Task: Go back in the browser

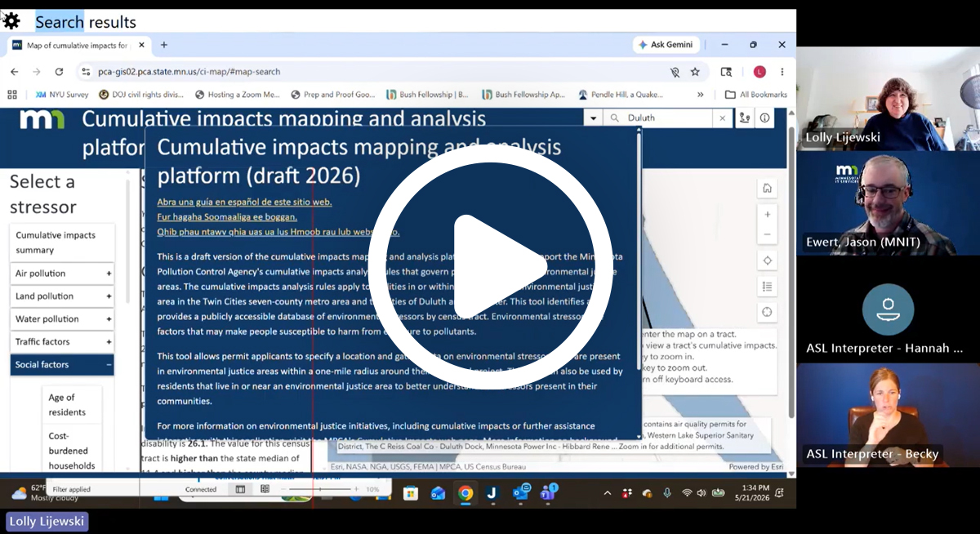Action: click(x=14, y=72)
